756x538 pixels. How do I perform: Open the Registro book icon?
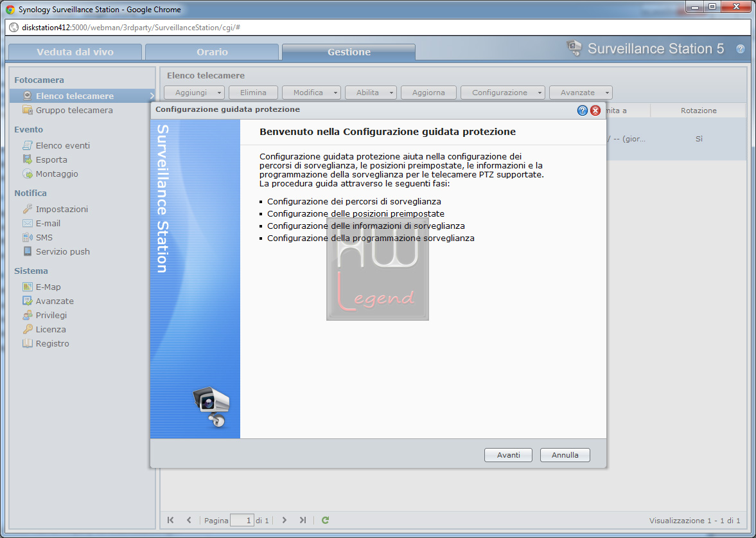(28, 343)
